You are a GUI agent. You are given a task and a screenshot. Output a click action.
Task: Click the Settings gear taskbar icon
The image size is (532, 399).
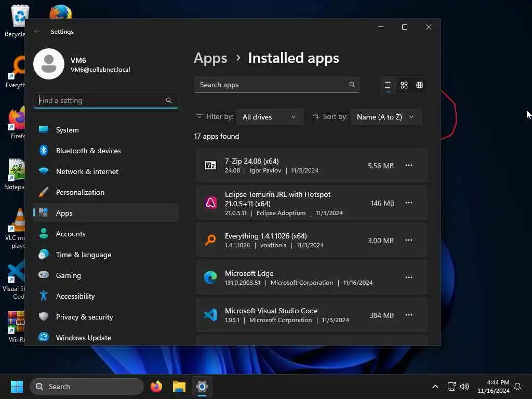(x=202, y=387)
